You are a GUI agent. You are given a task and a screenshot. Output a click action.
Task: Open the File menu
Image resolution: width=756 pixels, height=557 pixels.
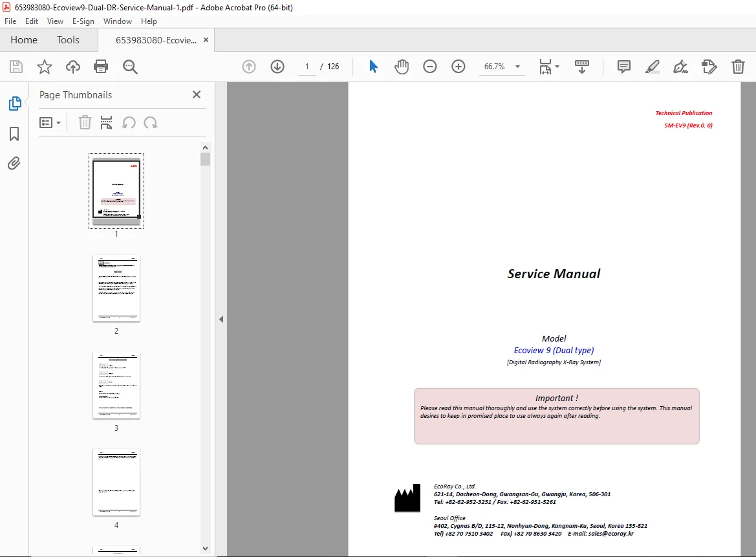[x=10, y=21]
